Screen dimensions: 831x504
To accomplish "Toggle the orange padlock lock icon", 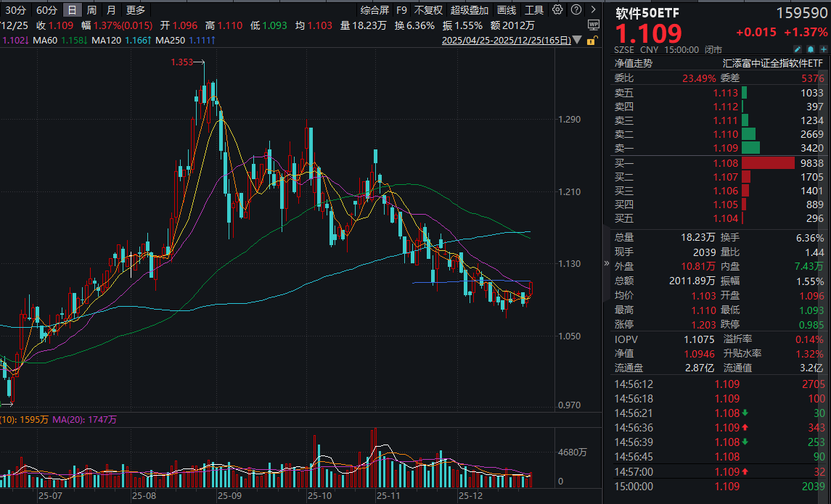I will [591, 41].
